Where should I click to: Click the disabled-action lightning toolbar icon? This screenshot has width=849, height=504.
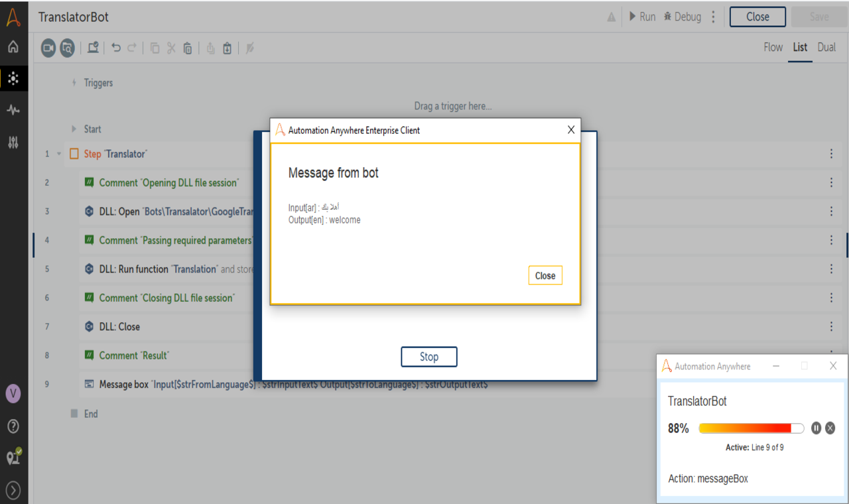click(x=250, y=48)
